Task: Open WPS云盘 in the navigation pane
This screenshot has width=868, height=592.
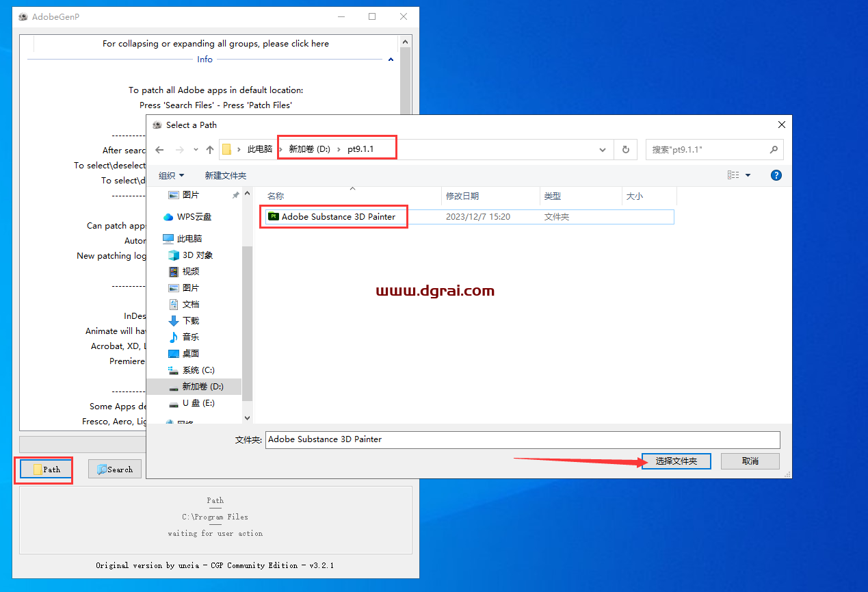Action: pos(194,217)
